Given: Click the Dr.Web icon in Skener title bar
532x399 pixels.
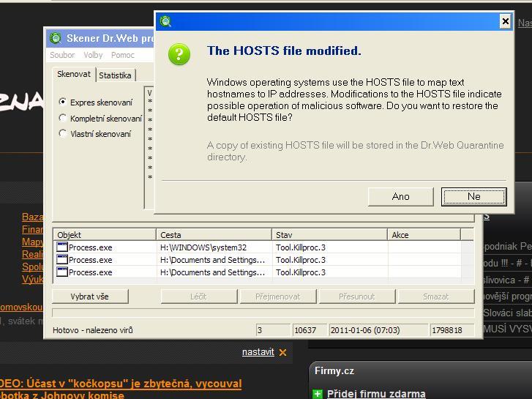Looking at the screenshot, I should click(x=56, y=38).
